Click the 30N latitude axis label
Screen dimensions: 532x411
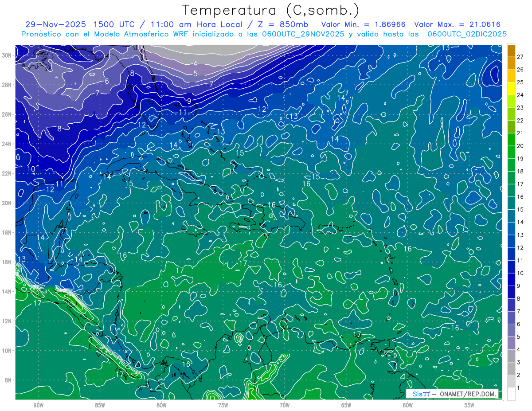pyautogui.click(x=7, y=55)
